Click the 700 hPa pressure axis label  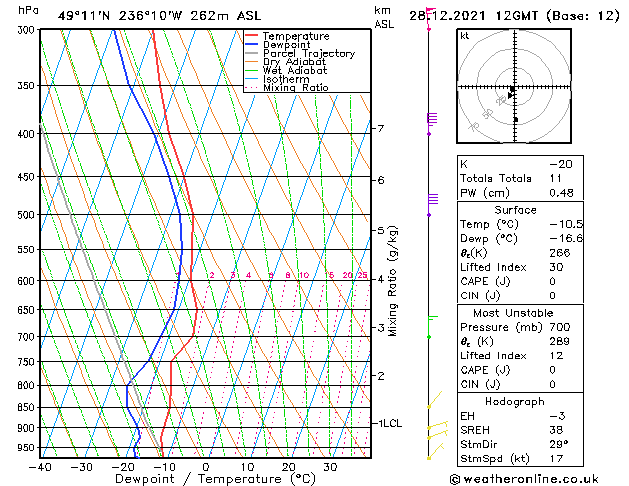pos(26,337)
